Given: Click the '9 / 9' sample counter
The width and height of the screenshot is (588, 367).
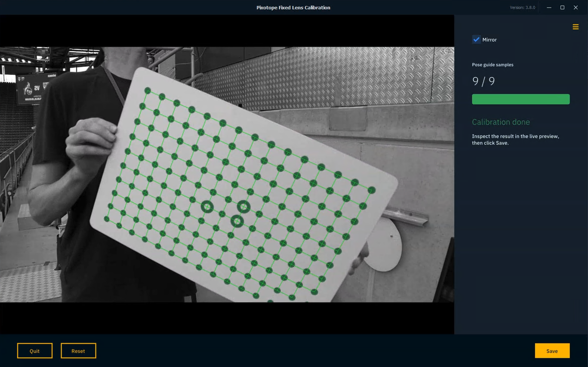Looking at the screenshot, I should 484,81.
